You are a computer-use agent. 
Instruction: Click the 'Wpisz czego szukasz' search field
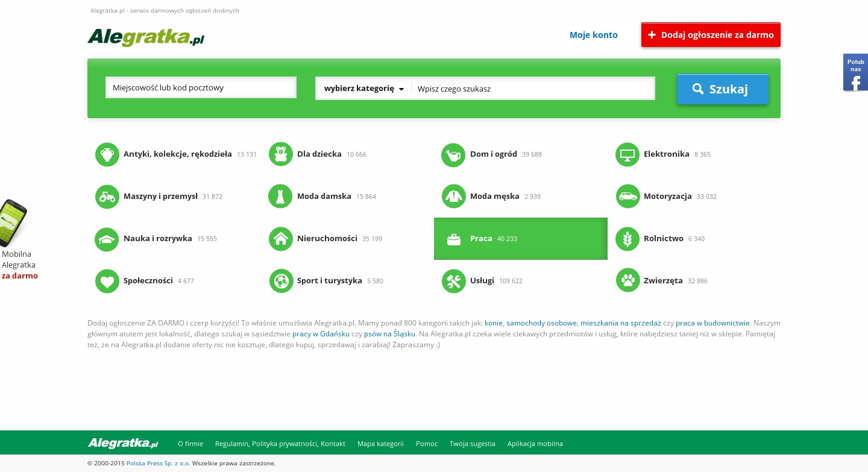pos(533,89)
